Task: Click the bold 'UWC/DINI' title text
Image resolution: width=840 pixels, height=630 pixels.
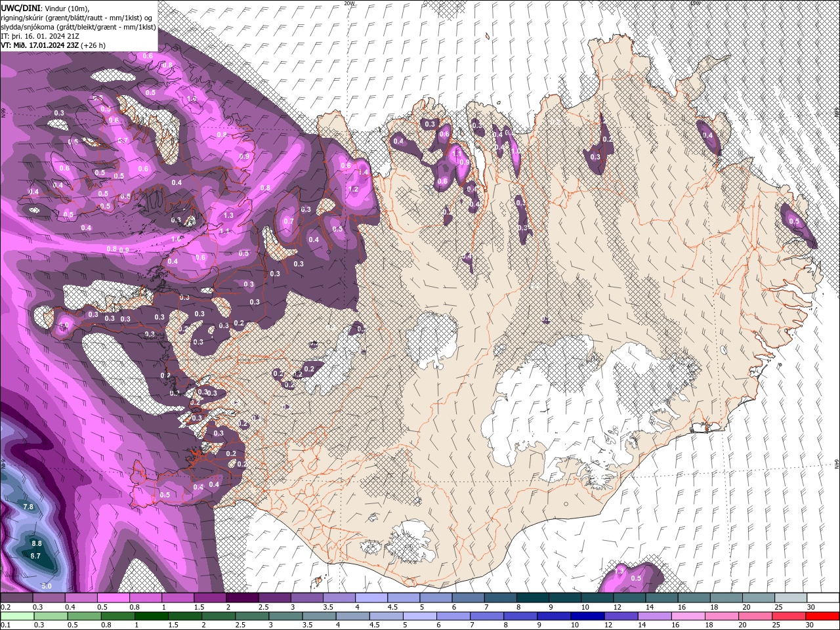Action: pyautogui.click(x=21, y=7)
